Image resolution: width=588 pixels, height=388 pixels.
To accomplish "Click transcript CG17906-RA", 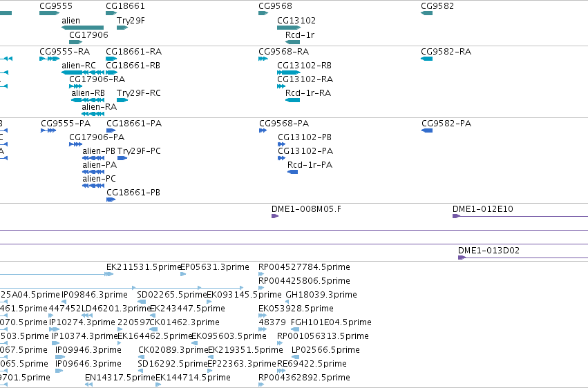I will (76, 86).
